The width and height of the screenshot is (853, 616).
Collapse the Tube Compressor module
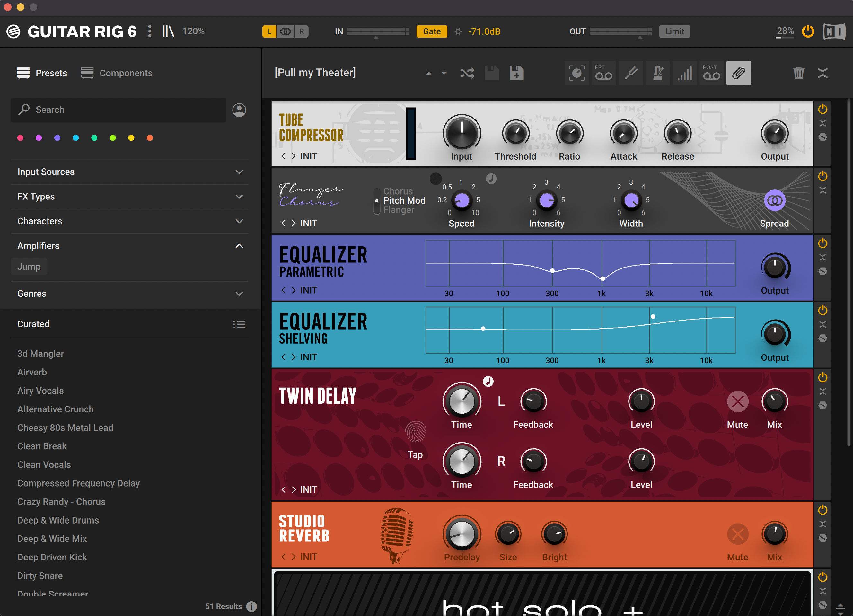coord(823,123)
